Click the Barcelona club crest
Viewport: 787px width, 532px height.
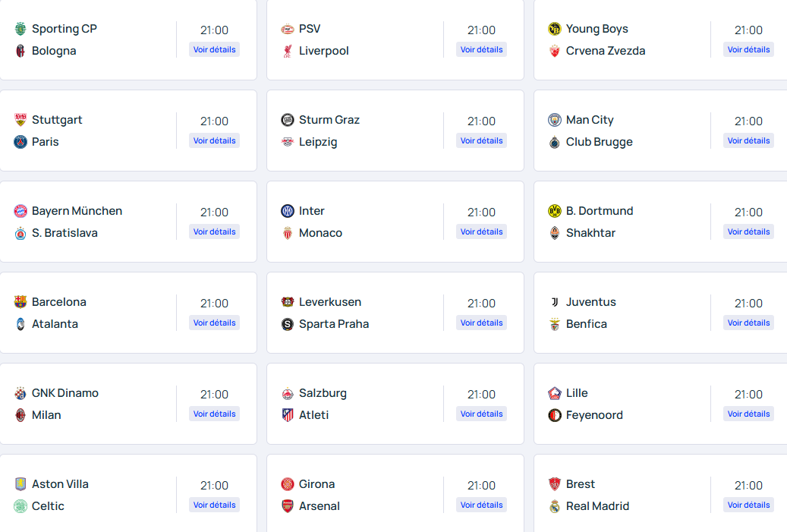(20, 302)
